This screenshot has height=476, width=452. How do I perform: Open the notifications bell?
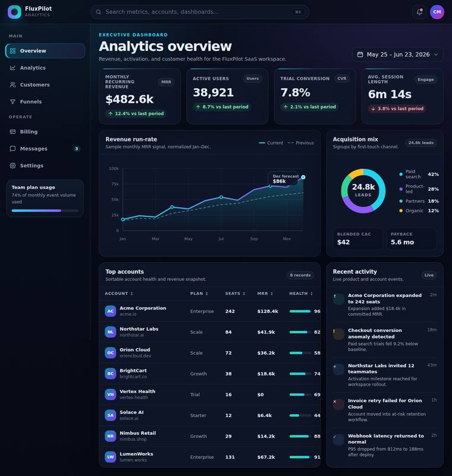tap(419, 12)
